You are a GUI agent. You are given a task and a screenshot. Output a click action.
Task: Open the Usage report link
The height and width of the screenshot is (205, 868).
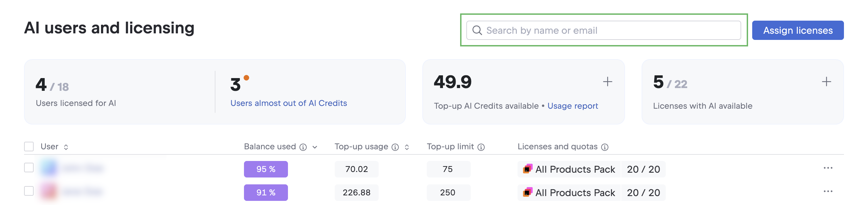point(573,106)
